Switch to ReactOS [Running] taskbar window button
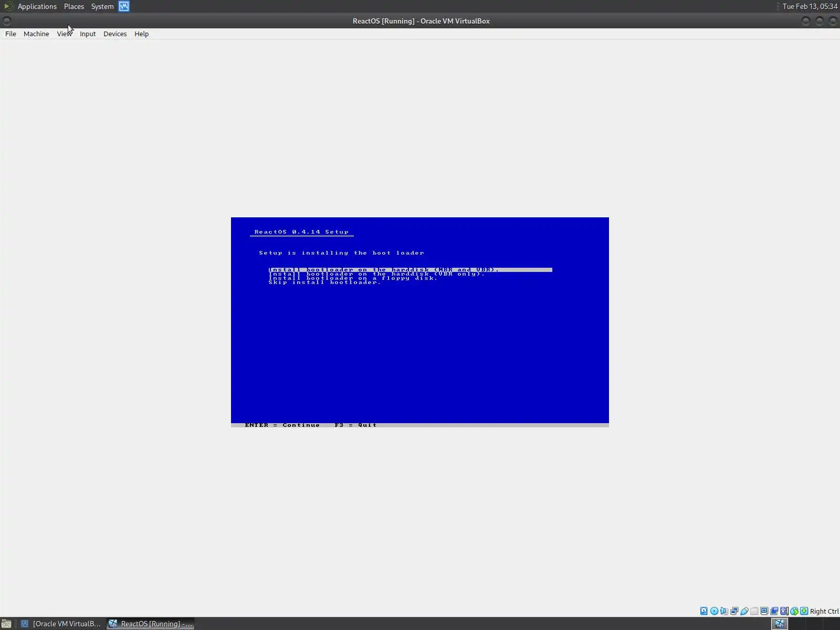 click(151, 624)
